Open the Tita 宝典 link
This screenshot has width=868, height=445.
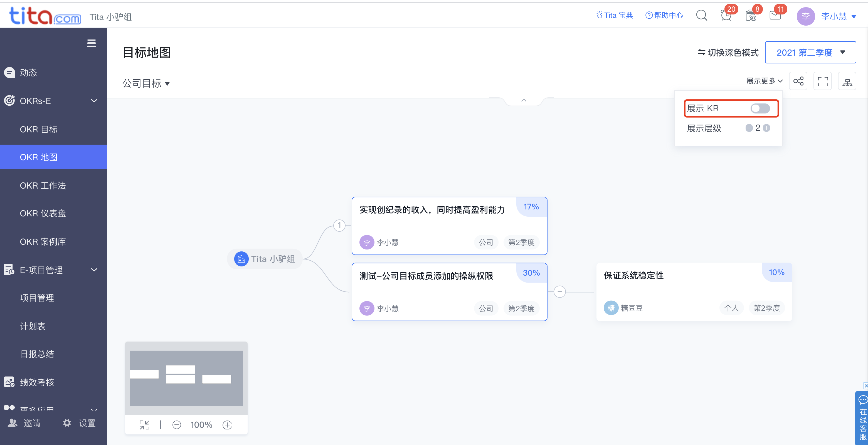[x=615, y=15]
